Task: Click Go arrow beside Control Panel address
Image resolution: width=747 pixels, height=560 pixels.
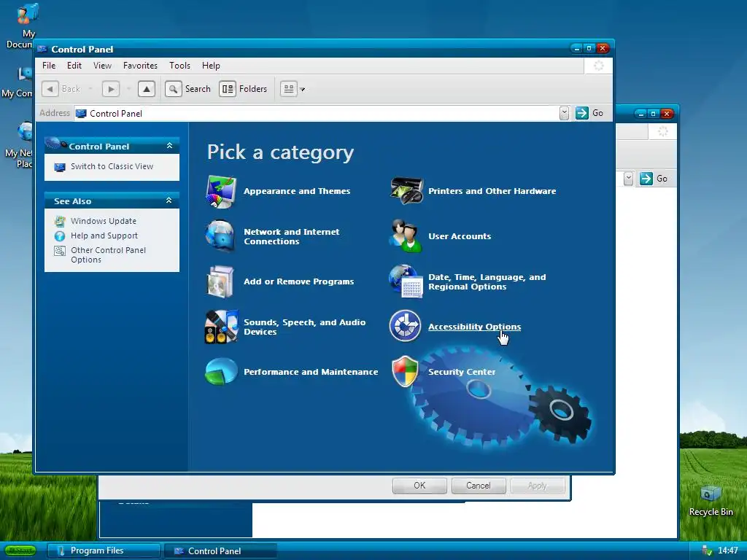Action: coord(581,113)
